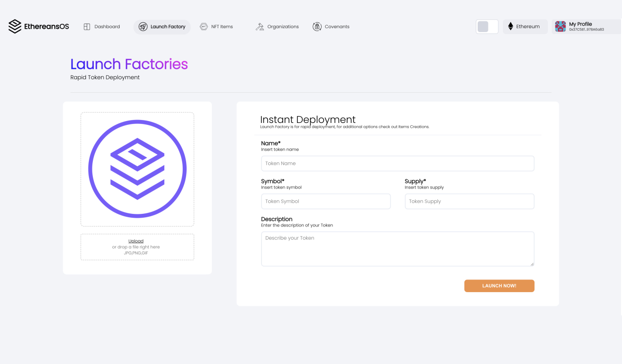Click the Describe your Token text area
Image resolution: width=622 pixels, height=364 pixels.
click(397, 248)
